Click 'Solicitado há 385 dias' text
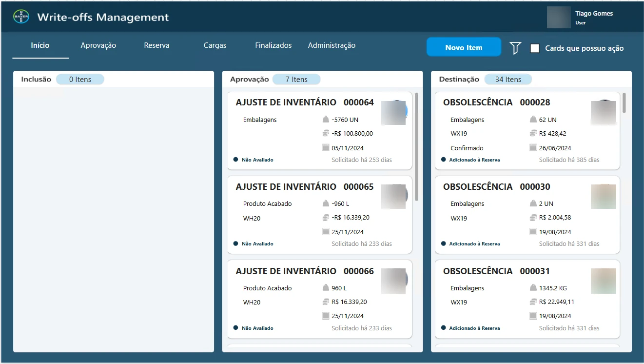Image resolution: width=644 pixels, height=364 pixels. pyautogui.click(x=569, y=160)
